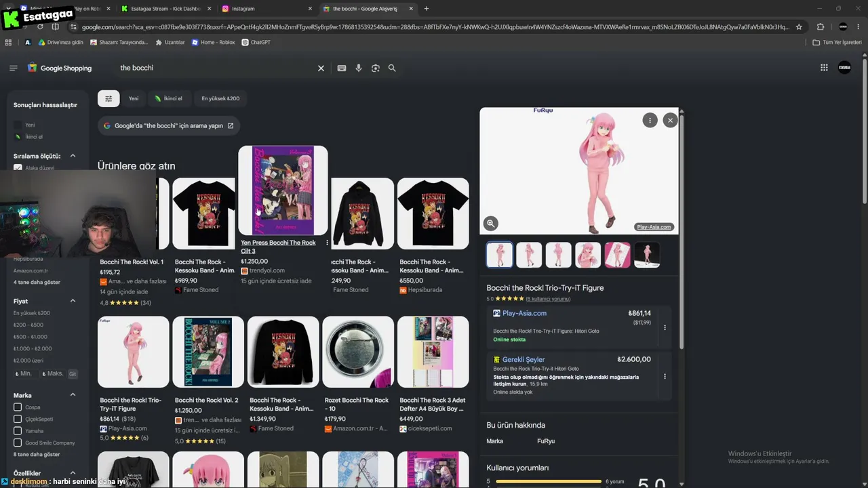The image size is (868, 488).
Task: Open the three-dot menu on product image
Action: click(650, 120)
